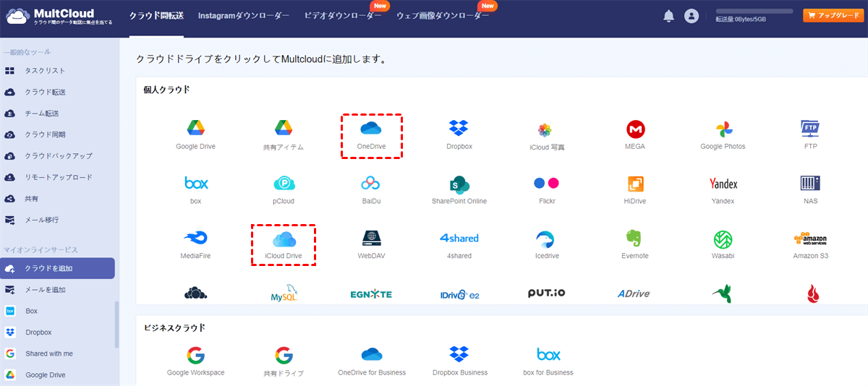
Task: Select the Egnyte cloud logo
Action: click(x=371, y=294)
